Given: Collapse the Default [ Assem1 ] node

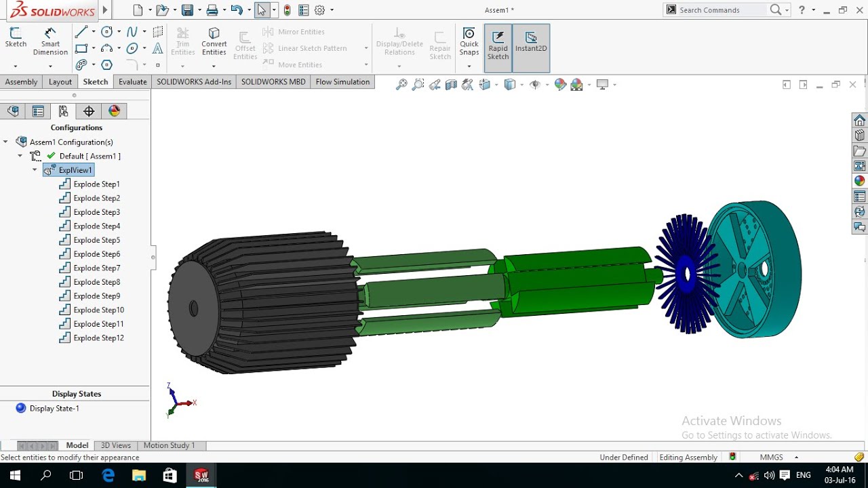Looking at the screenshot, I should [x=20, y=156].
